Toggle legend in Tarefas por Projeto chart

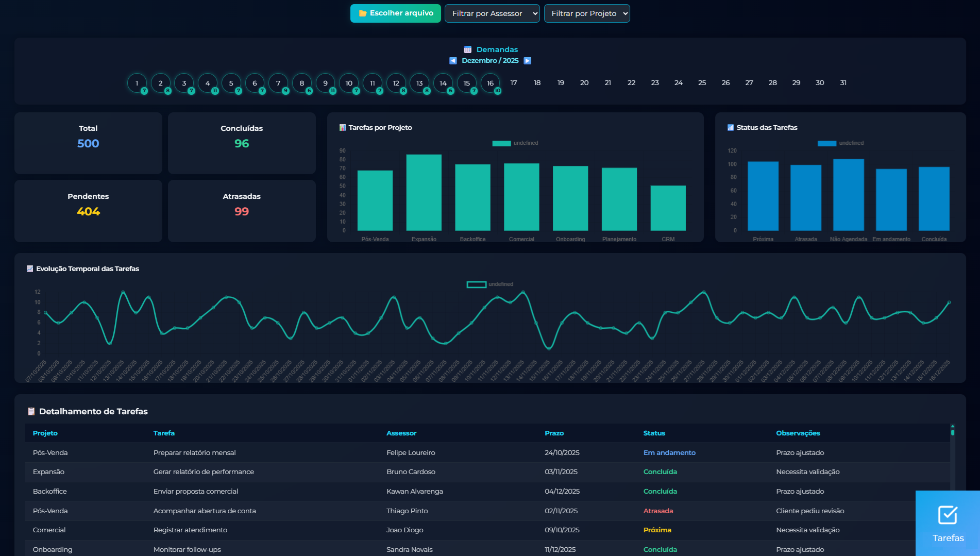515,143
